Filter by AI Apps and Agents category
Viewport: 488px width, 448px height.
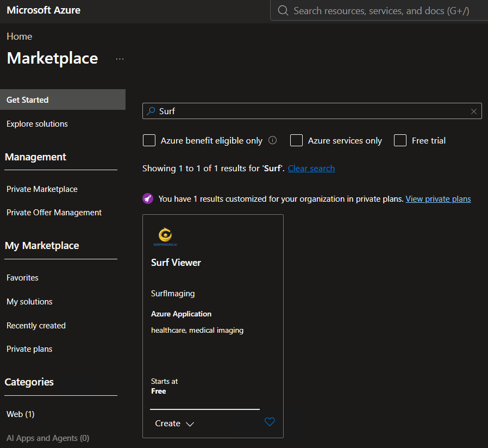48,438
